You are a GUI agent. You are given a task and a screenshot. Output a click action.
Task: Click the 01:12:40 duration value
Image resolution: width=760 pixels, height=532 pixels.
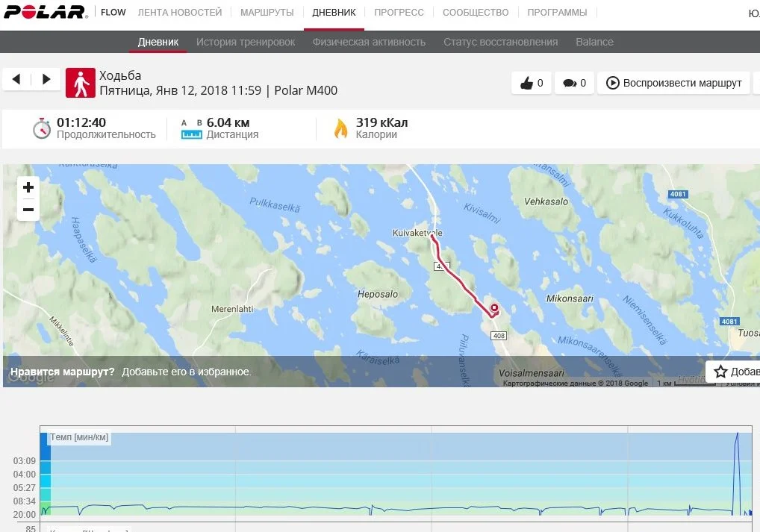[x=81, y=122]
